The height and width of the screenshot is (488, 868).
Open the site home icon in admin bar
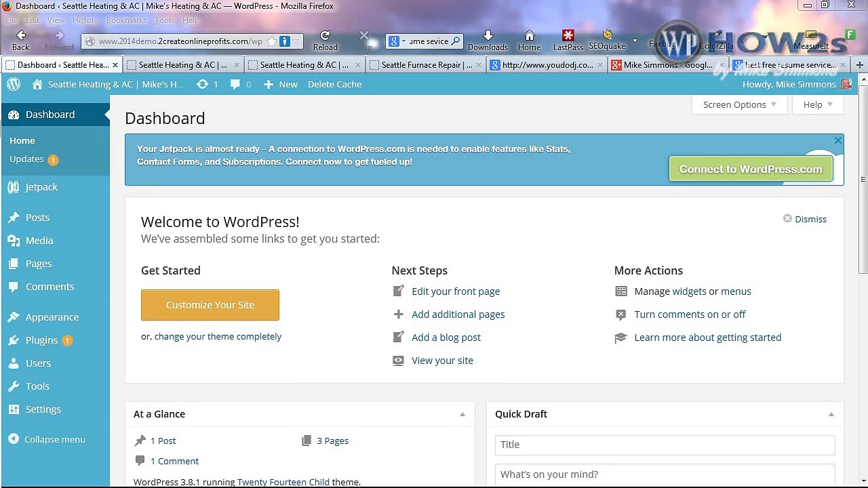(x=37, y=84)
